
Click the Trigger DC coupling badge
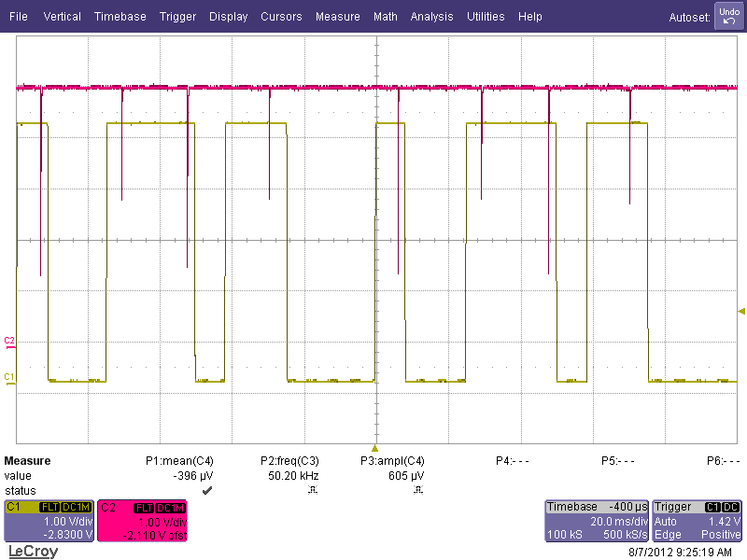click(731, 507)
